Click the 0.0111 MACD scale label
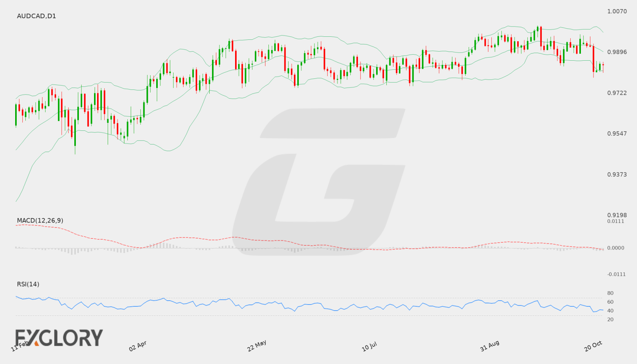 (x=616, y=221)
